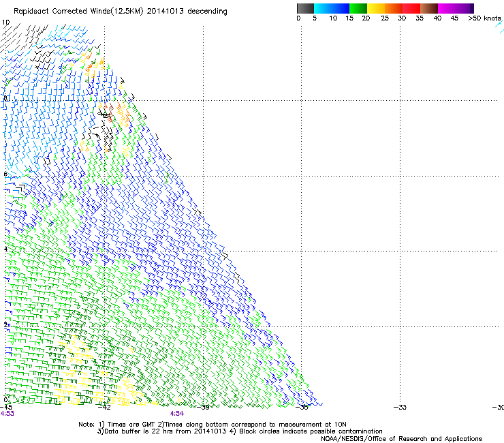The height and width of the screenshot is (443, 504).
Task: Click the '-39' longitude axis label
Action: [x=203, y=408]
